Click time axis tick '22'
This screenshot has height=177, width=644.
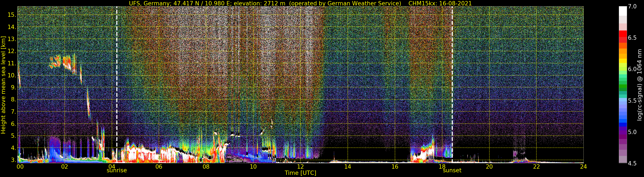(x=536, y=166)
